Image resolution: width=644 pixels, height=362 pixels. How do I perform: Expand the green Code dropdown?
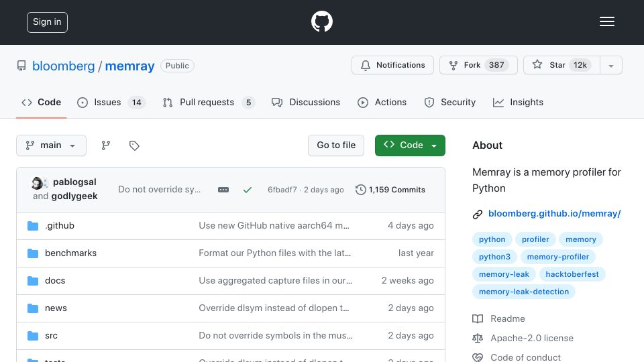pos(410,145)
